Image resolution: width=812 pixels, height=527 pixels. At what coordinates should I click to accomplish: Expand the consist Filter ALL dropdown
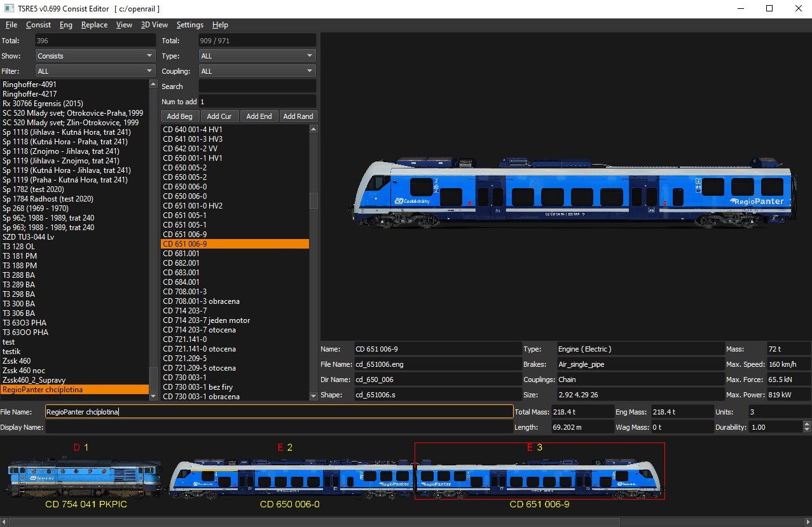[x=95, y=71]
